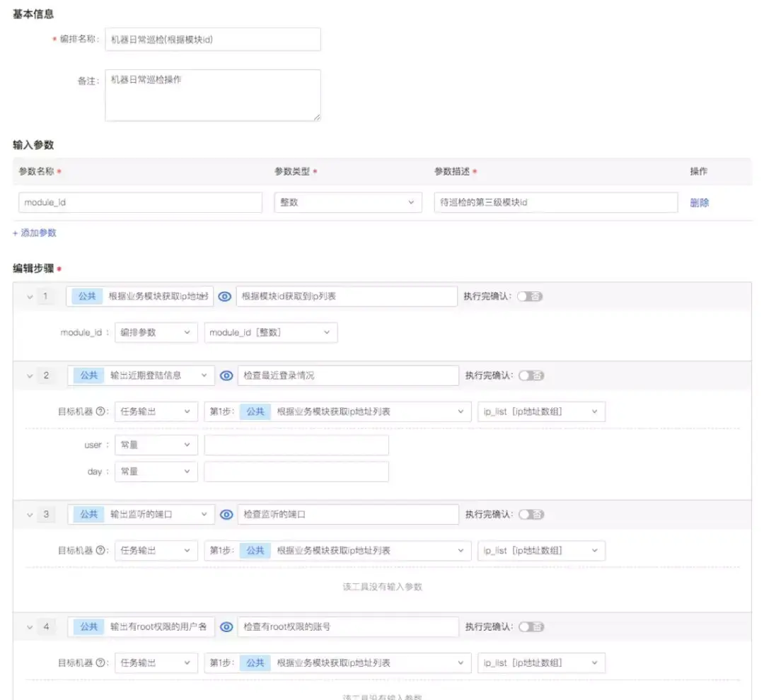
Task: Collapse step 3 with its chevron
Action: [30, 515]
